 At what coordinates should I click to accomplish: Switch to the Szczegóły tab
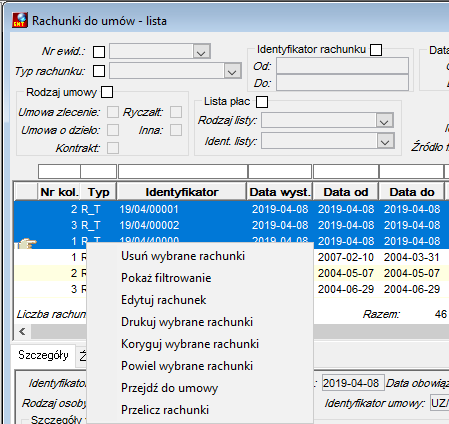click(x=43, y=355)
